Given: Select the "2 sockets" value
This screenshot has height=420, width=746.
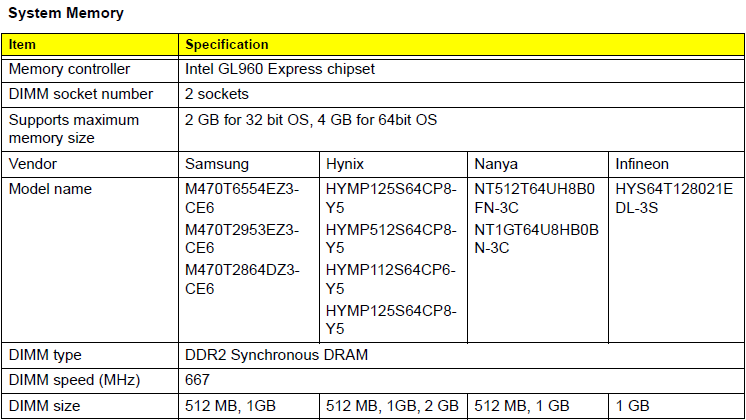Looking at the screenshot, I should [x=216, y=94].
